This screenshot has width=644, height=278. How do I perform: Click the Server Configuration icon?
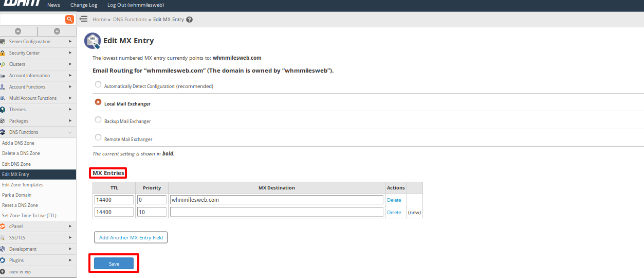[3, 42]
